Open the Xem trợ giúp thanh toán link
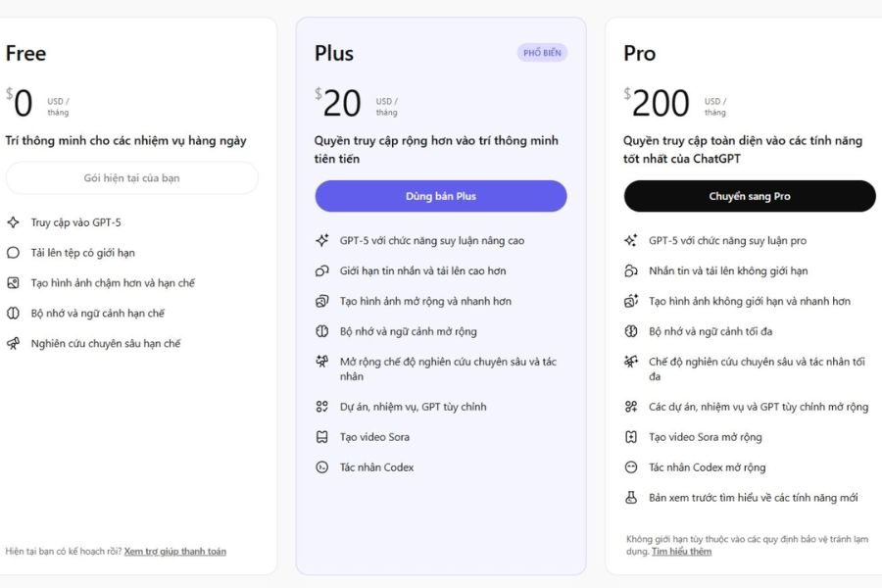Screen dimensions: 882x588 (175, 552)
